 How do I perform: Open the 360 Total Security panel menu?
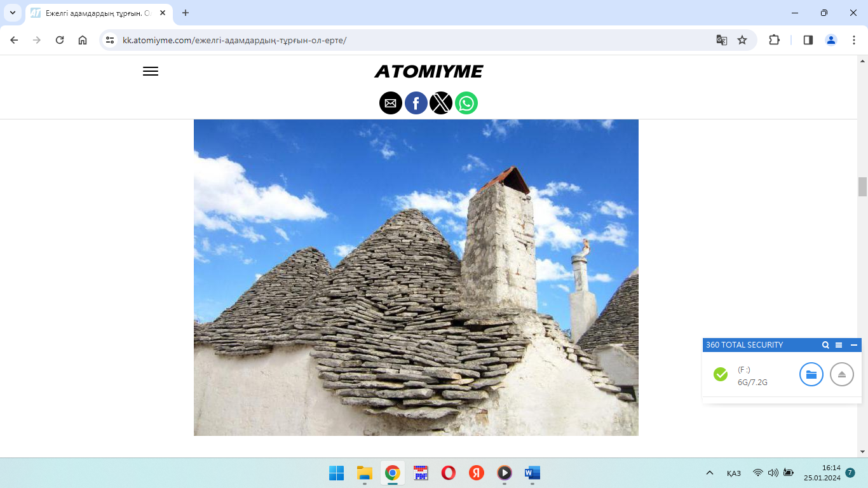839,345
